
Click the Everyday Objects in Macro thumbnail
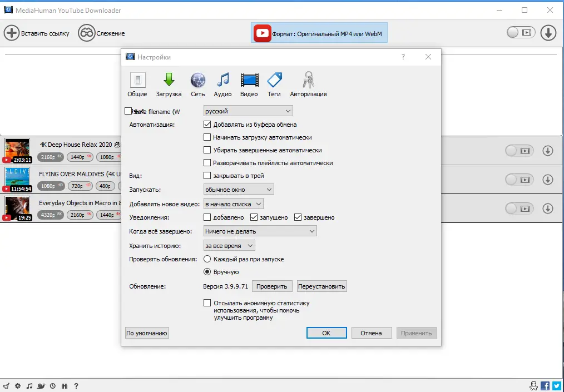(17, 208)
